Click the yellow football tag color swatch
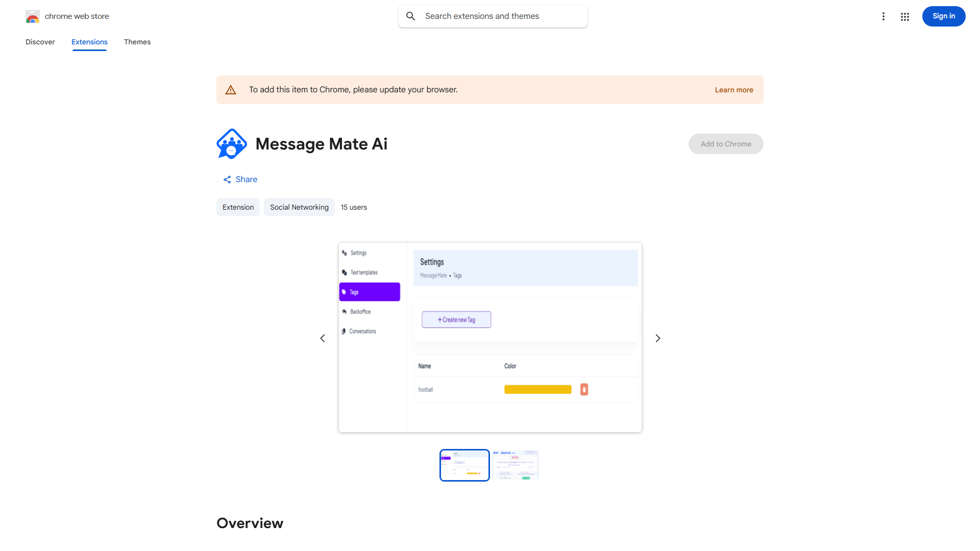 [537, 389]
